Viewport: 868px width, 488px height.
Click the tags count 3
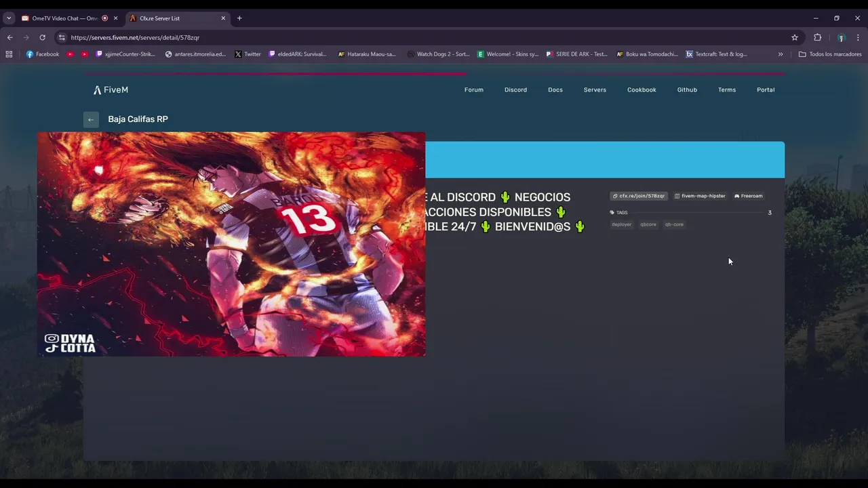click(x=770, y=213)
